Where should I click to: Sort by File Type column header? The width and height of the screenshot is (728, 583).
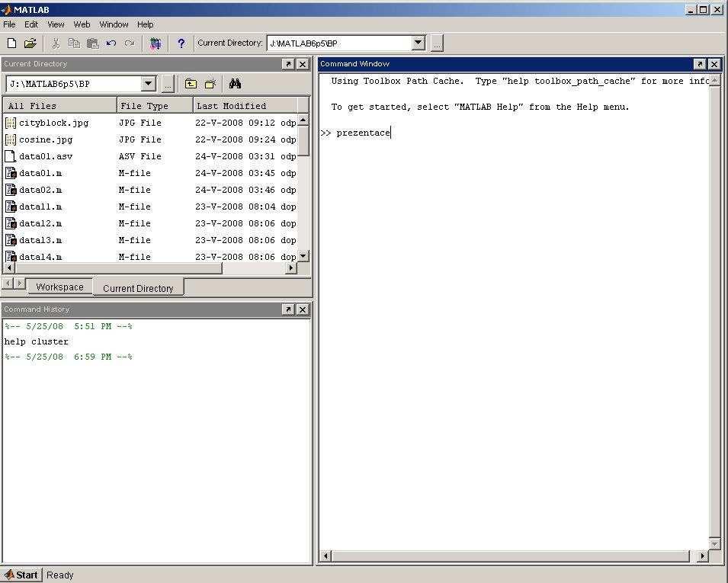click(155, 106)
